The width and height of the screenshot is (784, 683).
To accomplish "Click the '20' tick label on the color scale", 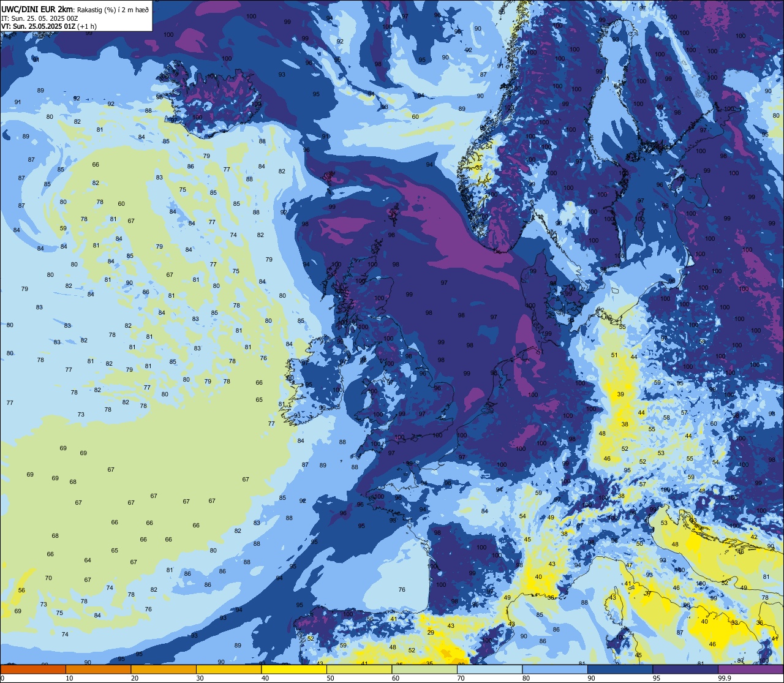I will pos(135,678).
